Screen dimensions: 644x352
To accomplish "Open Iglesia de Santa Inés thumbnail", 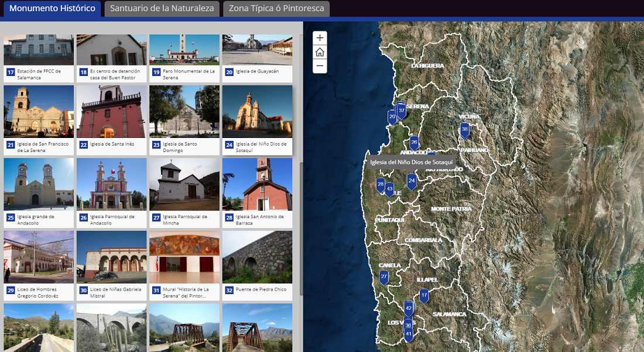I will point(111,112).
